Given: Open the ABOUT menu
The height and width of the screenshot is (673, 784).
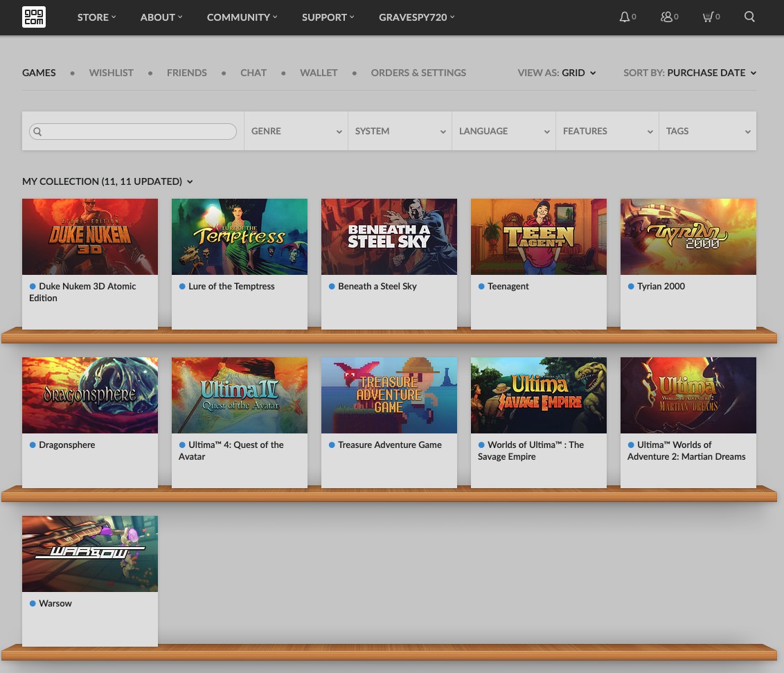Looking at the screenshot, I should tap(161, 17).
